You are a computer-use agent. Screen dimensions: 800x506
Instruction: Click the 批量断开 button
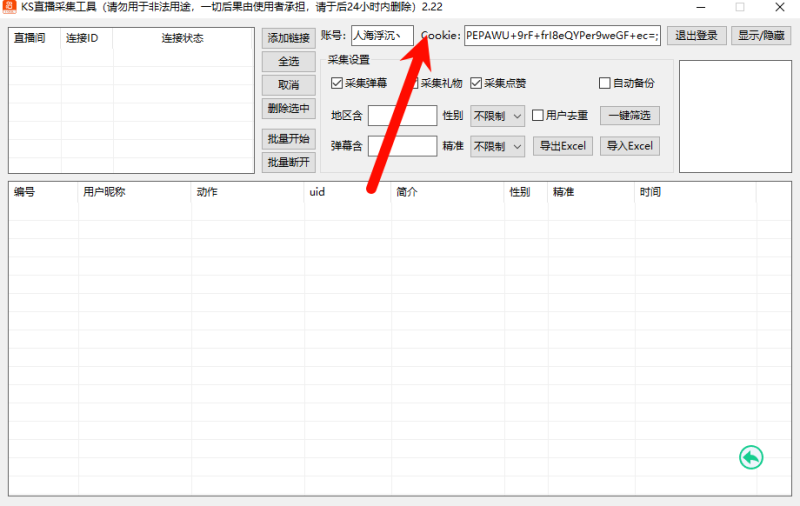tap(288, 162)
